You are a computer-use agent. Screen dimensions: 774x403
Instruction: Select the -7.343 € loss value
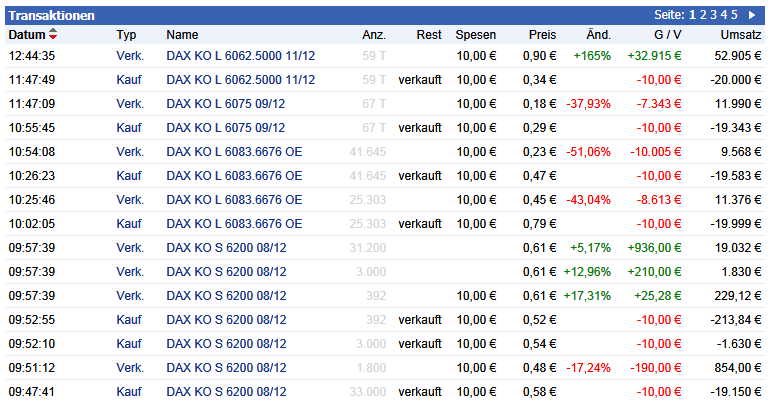(x=659, y=104)
